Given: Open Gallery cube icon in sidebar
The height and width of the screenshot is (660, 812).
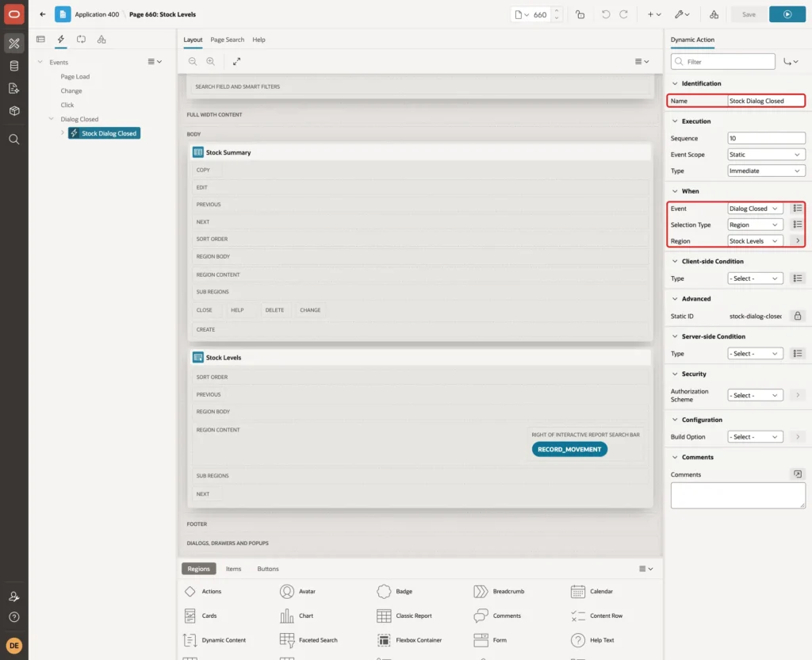Looking at the screenshot, I should click(x=14, y=111).
